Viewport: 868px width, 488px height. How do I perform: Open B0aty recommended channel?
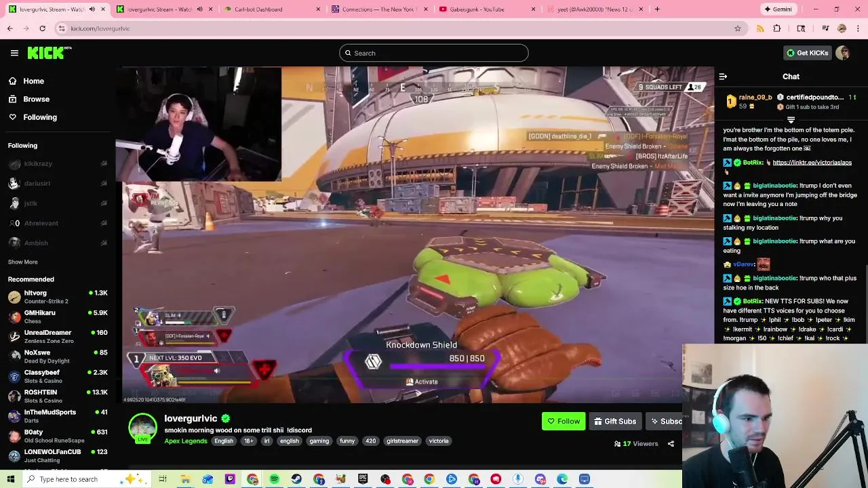click(x=58, y=436)
